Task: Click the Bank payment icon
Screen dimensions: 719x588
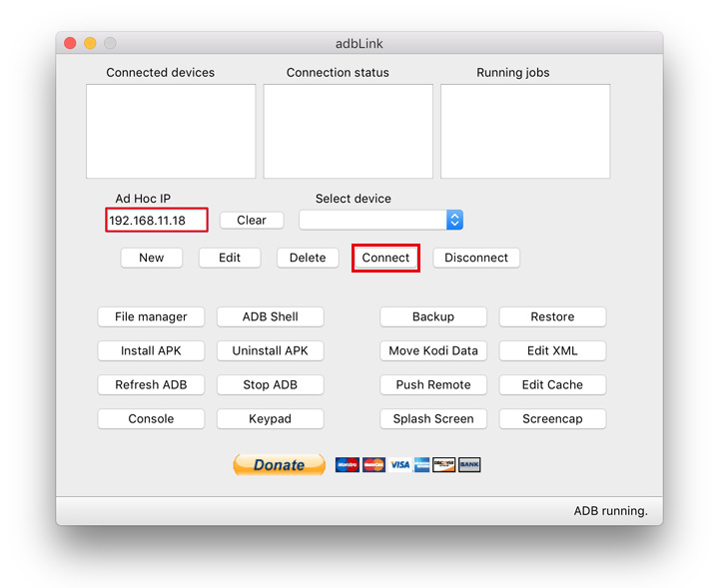Action: coord(469,465)
